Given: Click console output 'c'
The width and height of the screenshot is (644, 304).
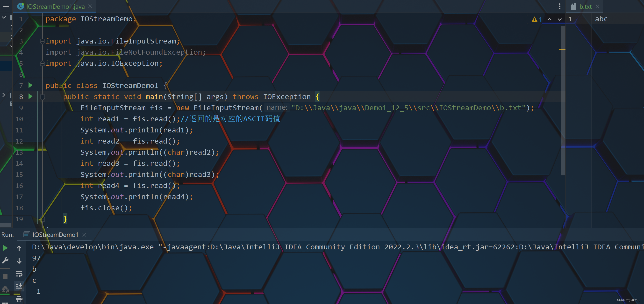Looking at the screenshot, I should tap(34, 281).
